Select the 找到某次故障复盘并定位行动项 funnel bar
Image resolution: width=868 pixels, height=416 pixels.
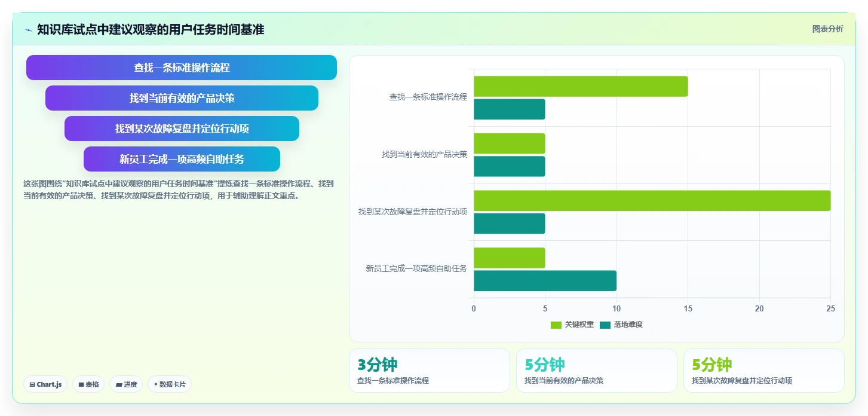tap(182, 129)
